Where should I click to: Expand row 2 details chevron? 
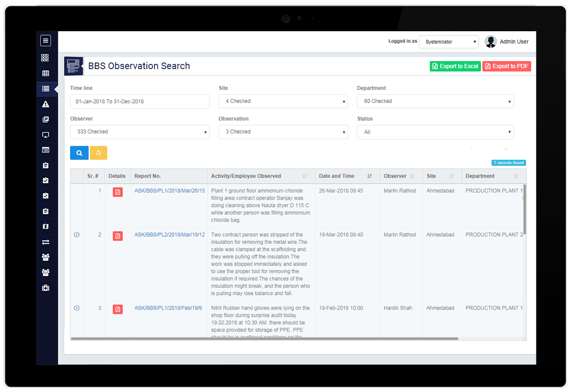77,235
